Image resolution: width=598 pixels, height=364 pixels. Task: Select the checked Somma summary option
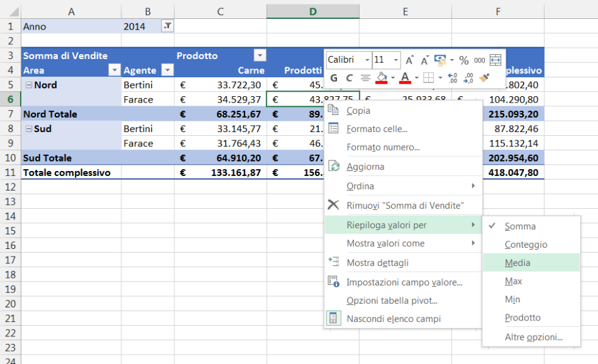(x=520, y=226)
